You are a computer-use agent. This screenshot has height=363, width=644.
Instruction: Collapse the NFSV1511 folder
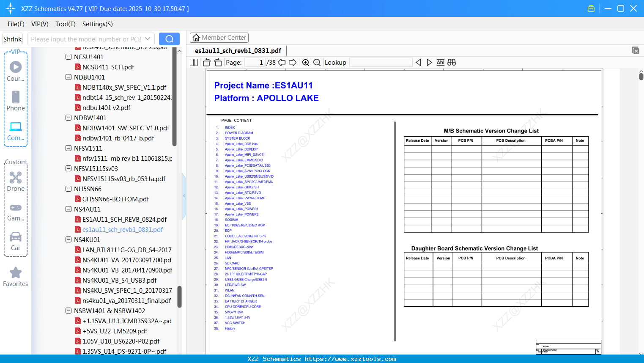[69, 148]
